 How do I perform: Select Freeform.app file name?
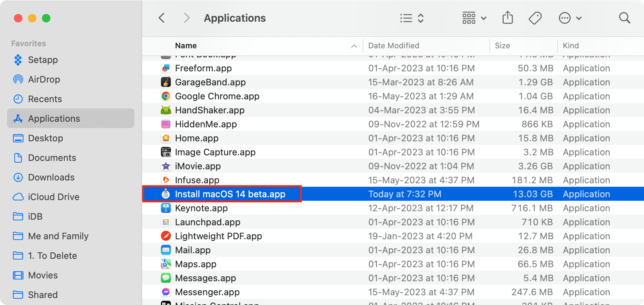click(203, 68)
